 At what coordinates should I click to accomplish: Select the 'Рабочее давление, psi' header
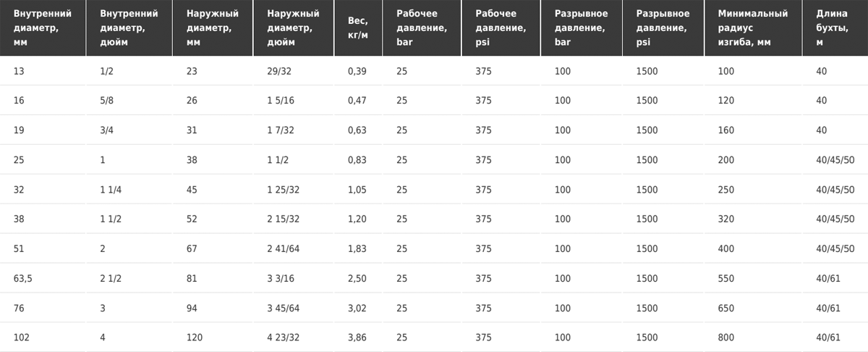[x=501, y=28]
